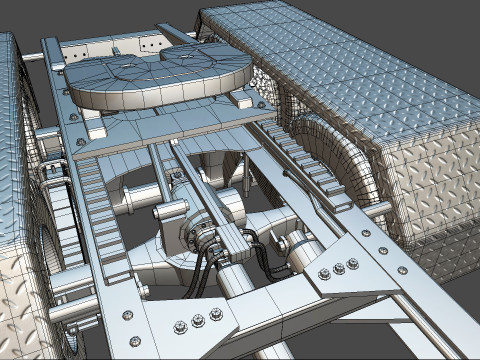The image size is (480, 360).
Task: Select the fifth wheel coupling plate model
Action: [158, 78]
